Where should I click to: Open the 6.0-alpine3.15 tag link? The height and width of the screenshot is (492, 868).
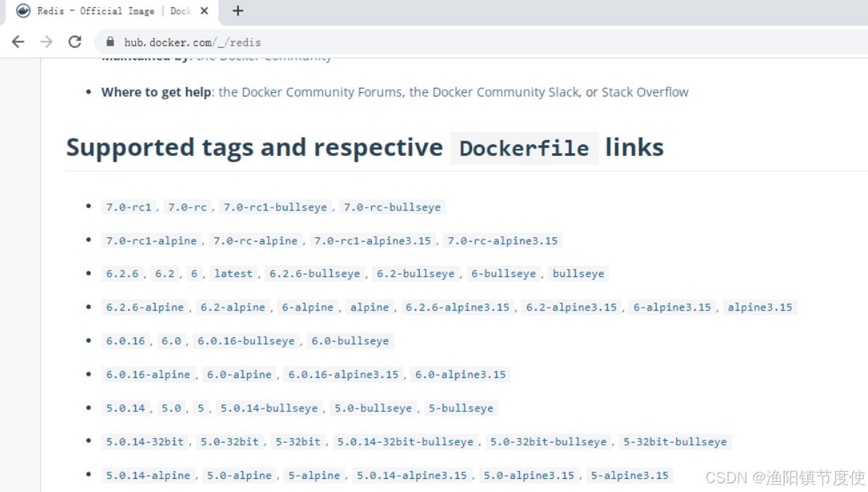(x=461, y=374)
